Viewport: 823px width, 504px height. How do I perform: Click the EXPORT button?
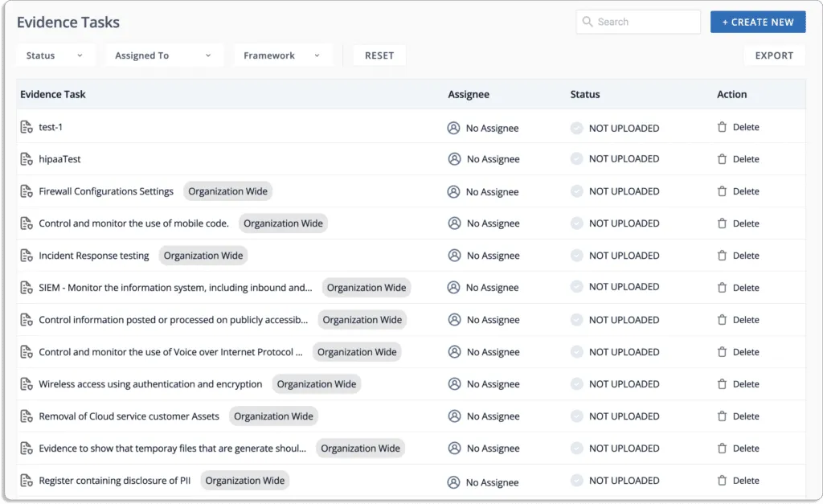774,55
